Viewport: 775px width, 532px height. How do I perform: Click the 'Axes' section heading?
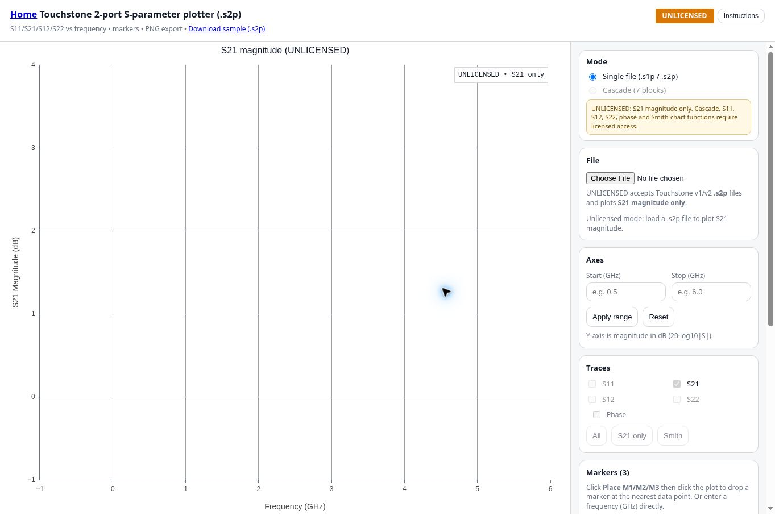(595, 260)
